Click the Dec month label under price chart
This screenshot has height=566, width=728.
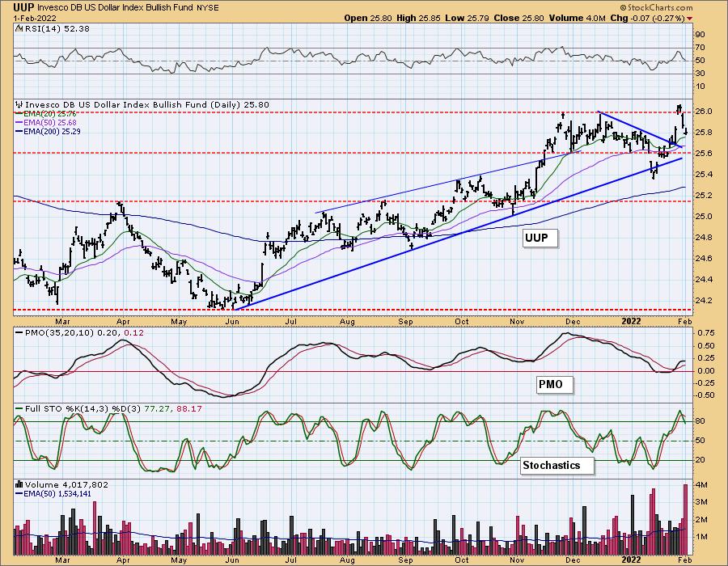click(x=573, y=321)
